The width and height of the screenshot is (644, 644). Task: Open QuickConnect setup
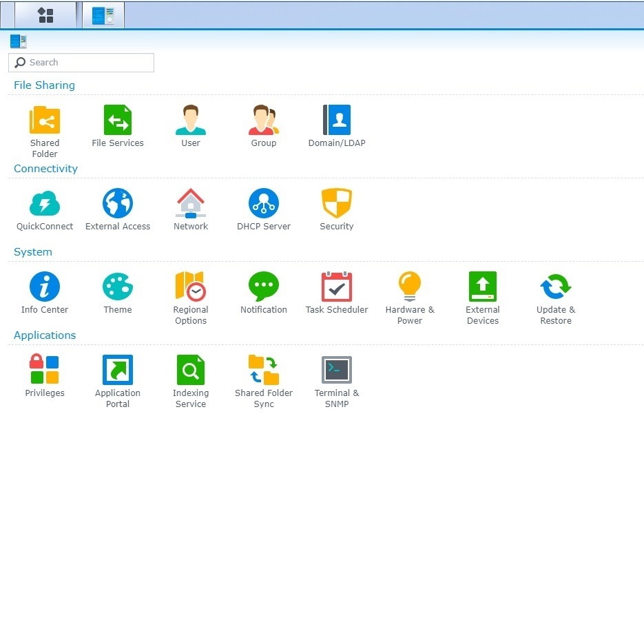coord(44,202)
